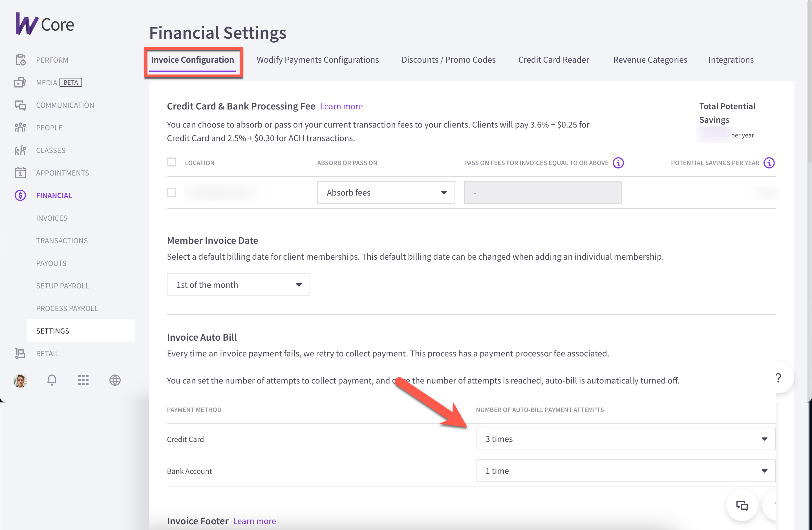
Task: Check the location row checkbox
Action: [x=172, y=192]
